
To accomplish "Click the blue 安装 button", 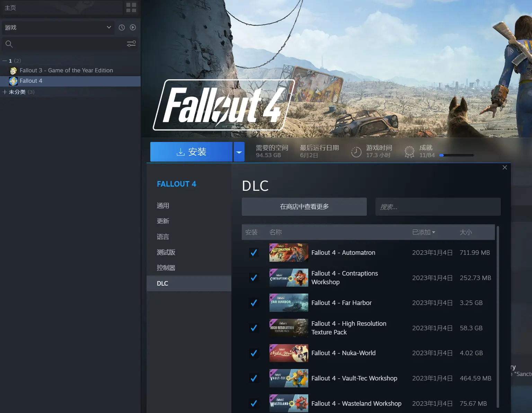I will pyautogui.click(x=191, y=152).
